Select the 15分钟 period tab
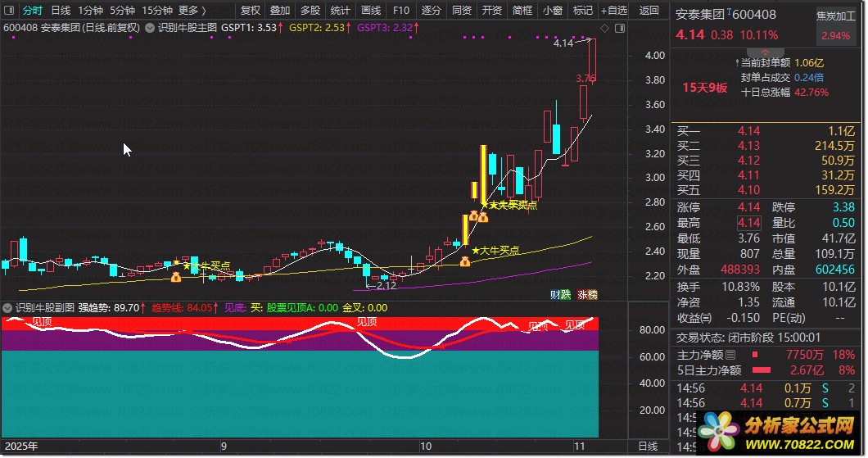868x458 pixels. pyautogui.click(x=157, y=10)
